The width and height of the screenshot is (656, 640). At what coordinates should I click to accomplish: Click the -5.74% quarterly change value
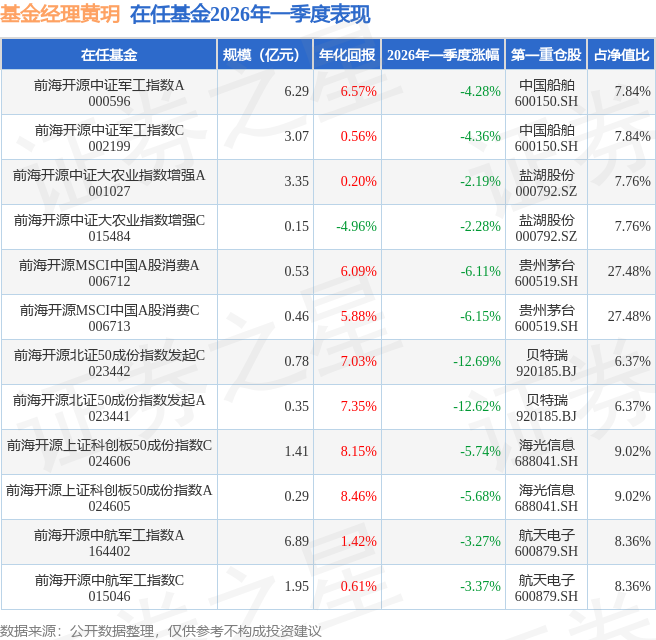tap(480, 451)
